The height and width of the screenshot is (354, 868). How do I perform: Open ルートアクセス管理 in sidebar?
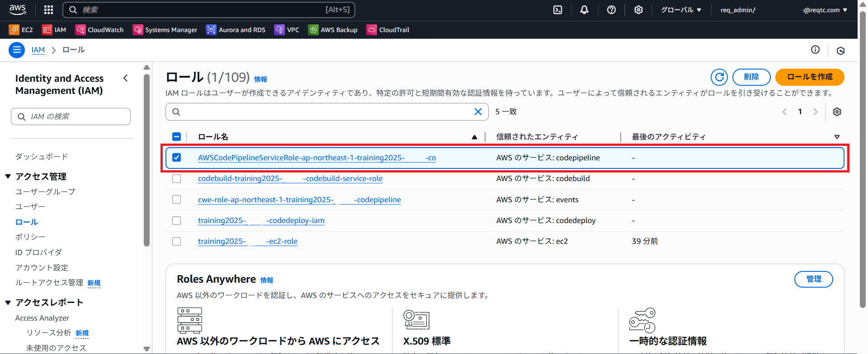tap(49, 283)
